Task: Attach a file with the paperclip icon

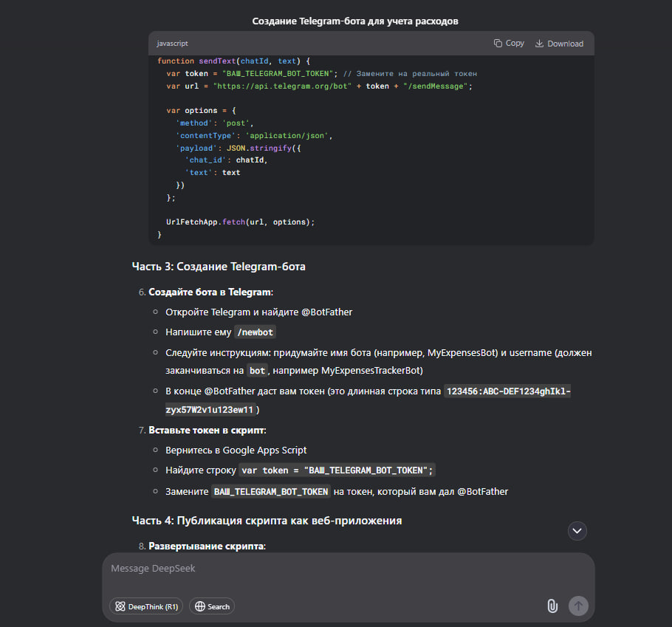Action: pyautogui.click(x=552, y=606)
